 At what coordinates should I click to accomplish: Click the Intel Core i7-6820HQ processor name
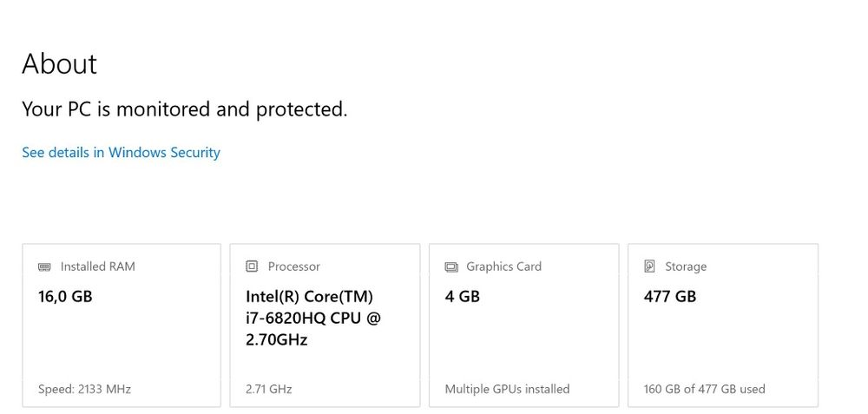click(x=312, y=318)
